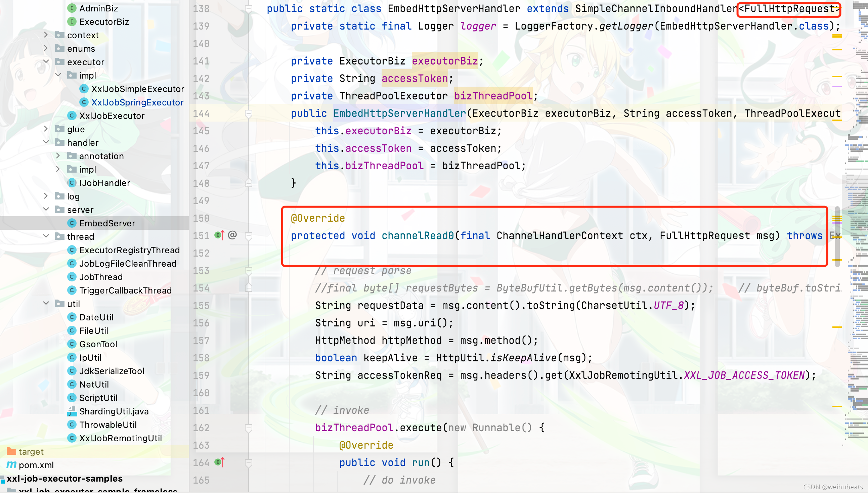Click the orange target folder icon
Screen dimensions: 868x493
(x=11, y=451)
